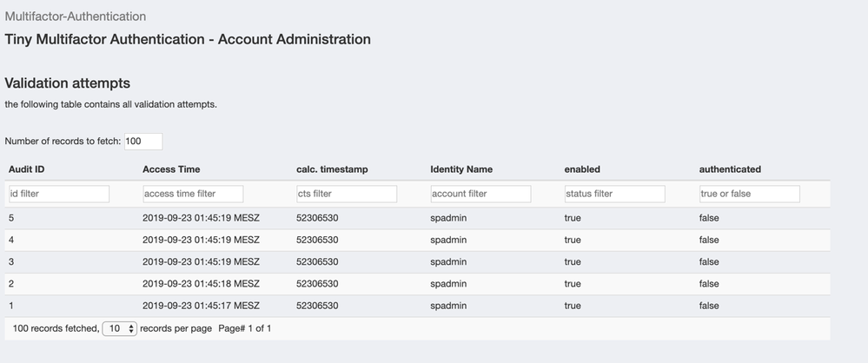This screenshot has width=868, height=363.
Task: Focus the id filter input
Action: pyautogui.click(x=58, y=194)
